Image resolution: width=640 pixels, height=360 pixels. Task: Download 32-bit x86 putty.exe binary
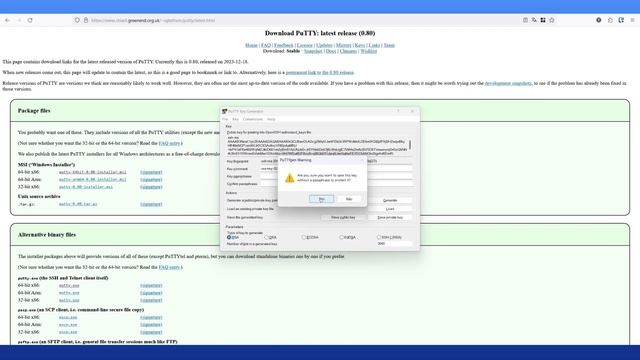69,300
